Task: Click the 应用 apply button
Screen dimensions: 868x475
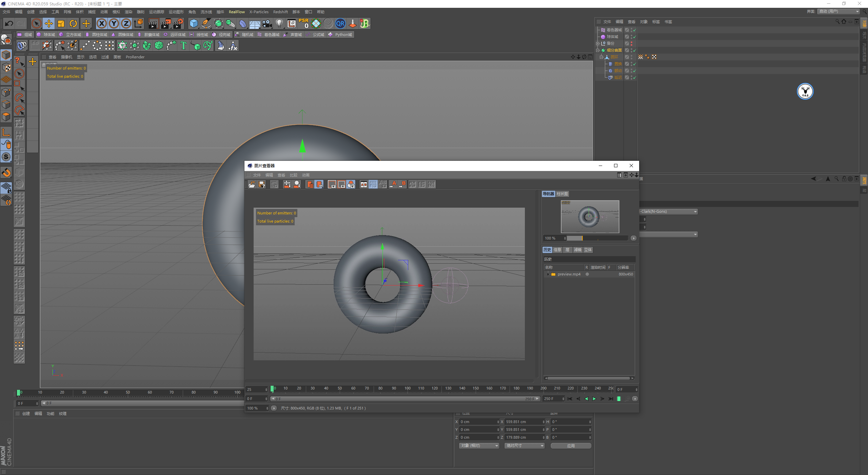Action: point(571,445)
